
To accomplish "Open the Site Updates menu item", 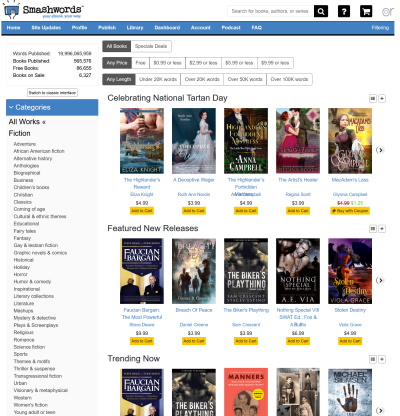I will (46, 28).
